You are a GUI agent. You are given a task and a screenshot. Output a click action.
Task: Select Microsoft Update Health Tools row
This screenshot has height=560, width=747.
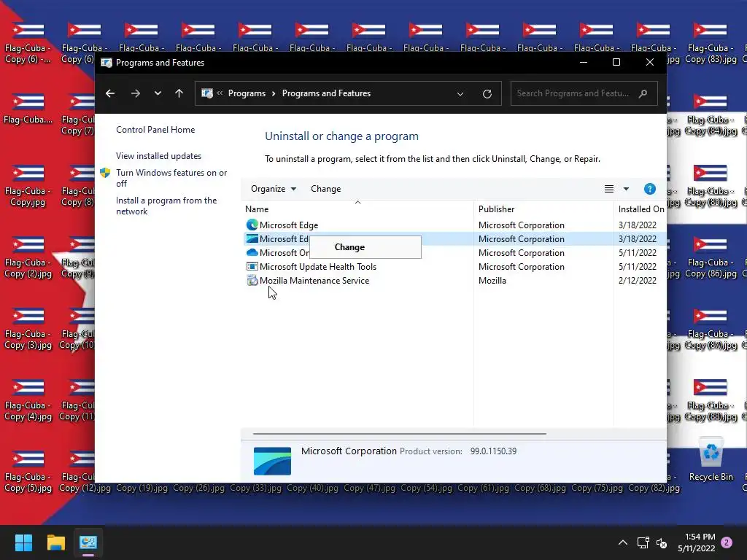pyautogui.click(x=455, y=267)
